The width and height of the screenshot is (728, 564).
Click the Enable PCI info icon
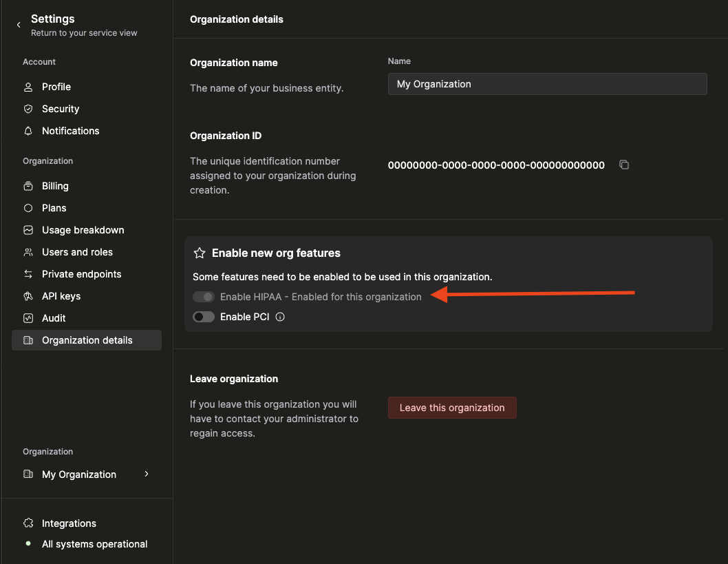tap(280, 317)
